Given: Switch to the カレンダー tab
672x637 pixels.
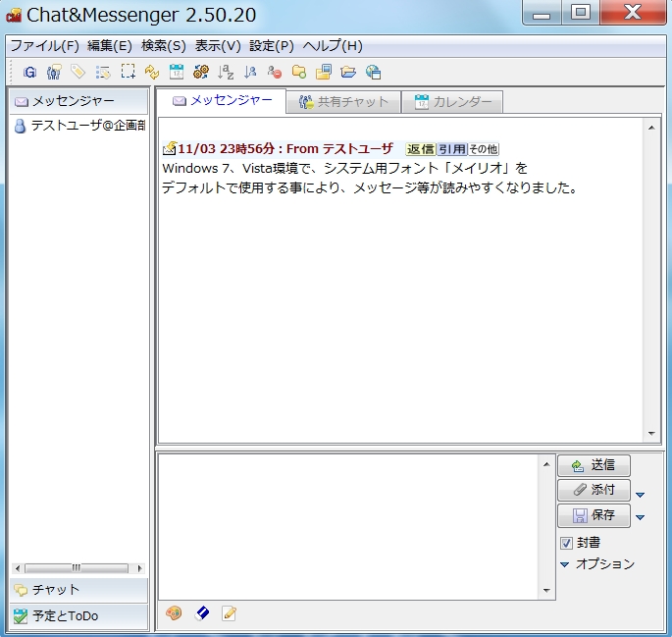Looking at the screenshot, I should pos(452,102).
